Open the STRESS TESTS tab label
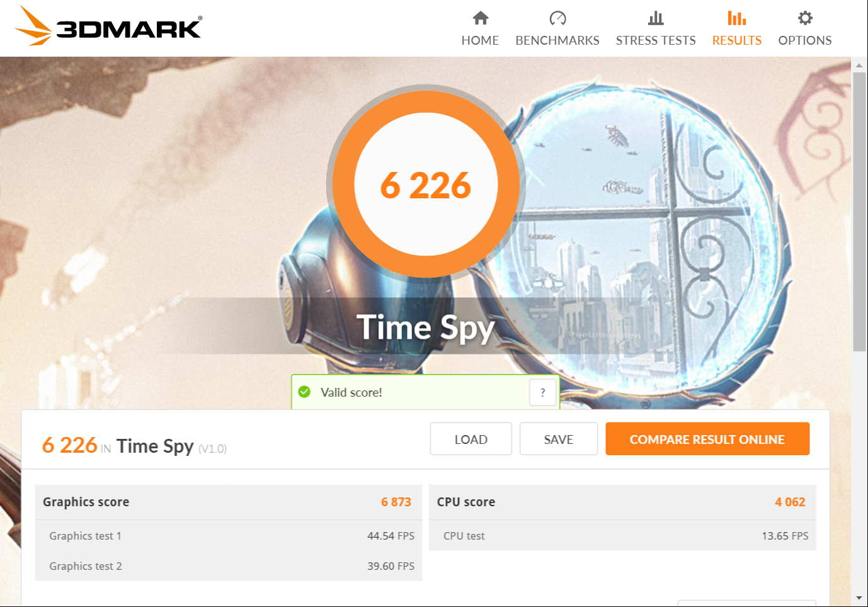 (x=656, y=40)
